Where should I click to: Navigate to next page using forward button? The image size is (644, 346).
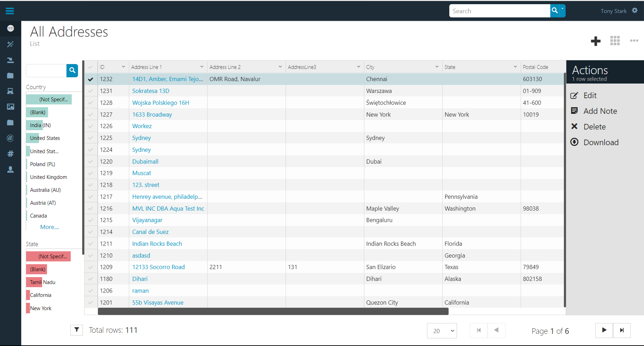603,330
